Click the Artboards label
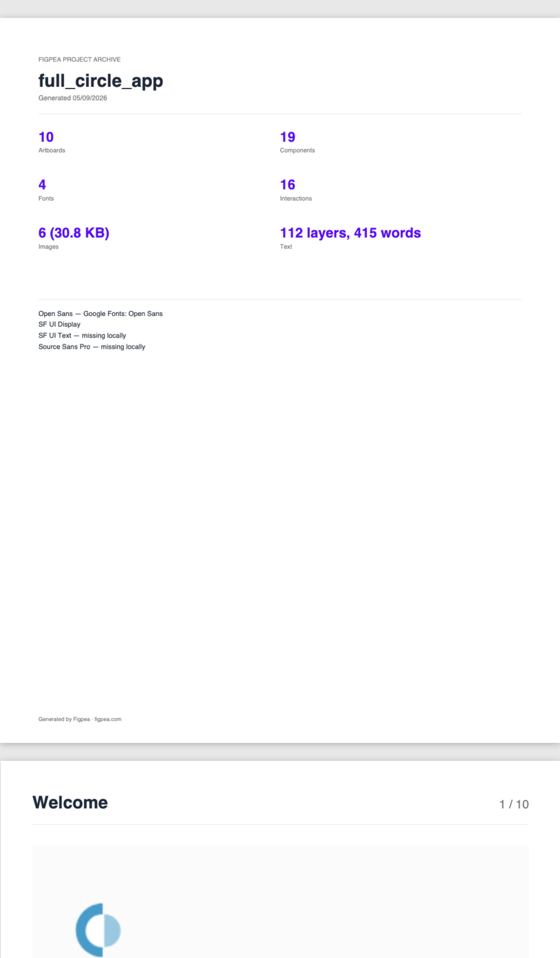Viewport: 560px width, 958px height. pos(52,150)
